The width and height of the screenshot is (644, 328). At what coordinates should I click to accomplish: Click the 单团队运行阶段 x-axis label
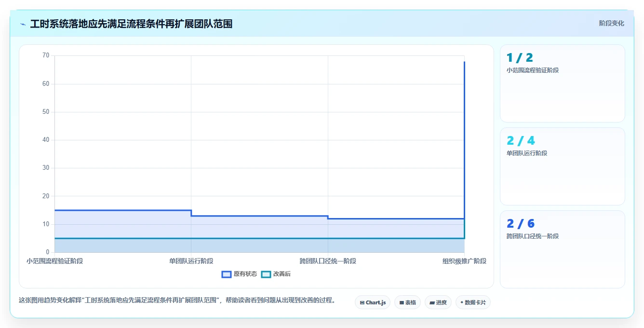pyautogui.click(x=191, y=261)
